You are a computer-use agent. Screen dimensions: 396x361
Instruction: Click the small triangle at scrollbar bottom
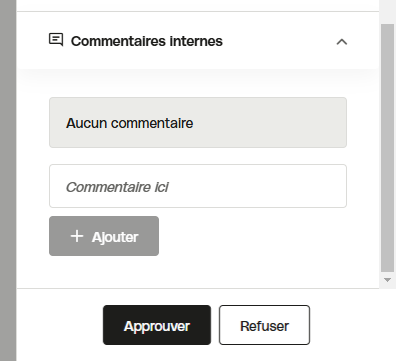pyautogui.click(x=387, y=280)
